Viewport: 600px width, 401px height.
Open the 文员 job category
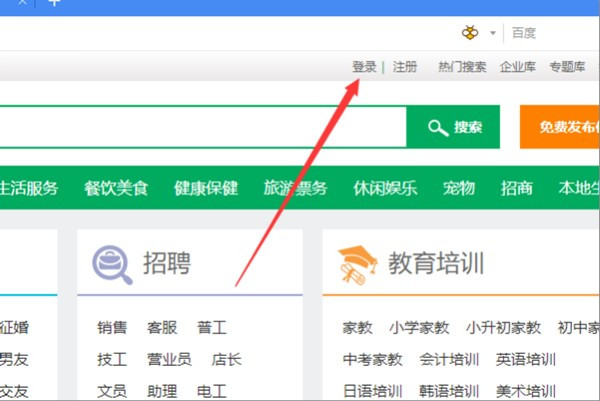point(112,391)
